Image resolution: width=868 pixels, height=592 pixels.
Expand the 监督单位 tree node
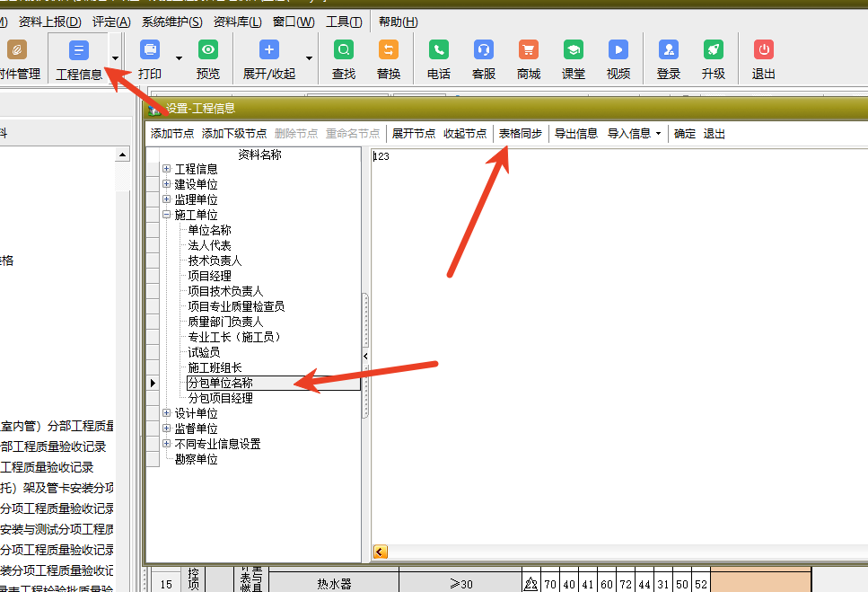[167, 429]
